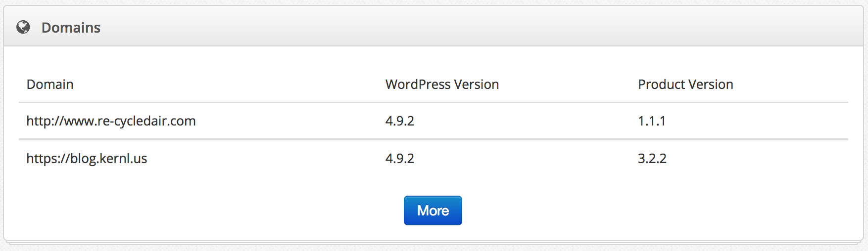The width and height of the screenshot is (868, 251).
Task: Select the WordPress Version column header
Action: pos(442,84)
